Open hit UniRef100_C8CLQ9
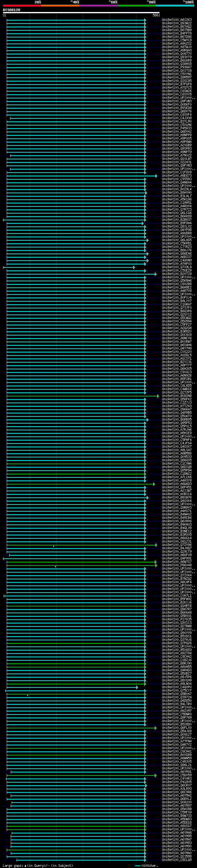The height and width of the screenshot is (868, 197). (177, 860)
